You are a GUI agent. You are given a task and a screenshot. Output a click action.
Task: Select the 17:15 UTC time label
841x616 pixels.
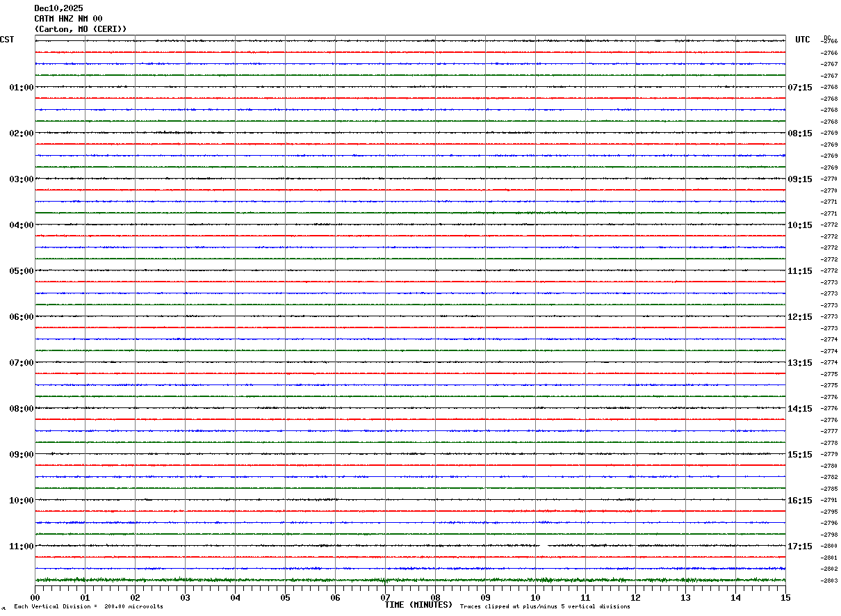point(800,546)
